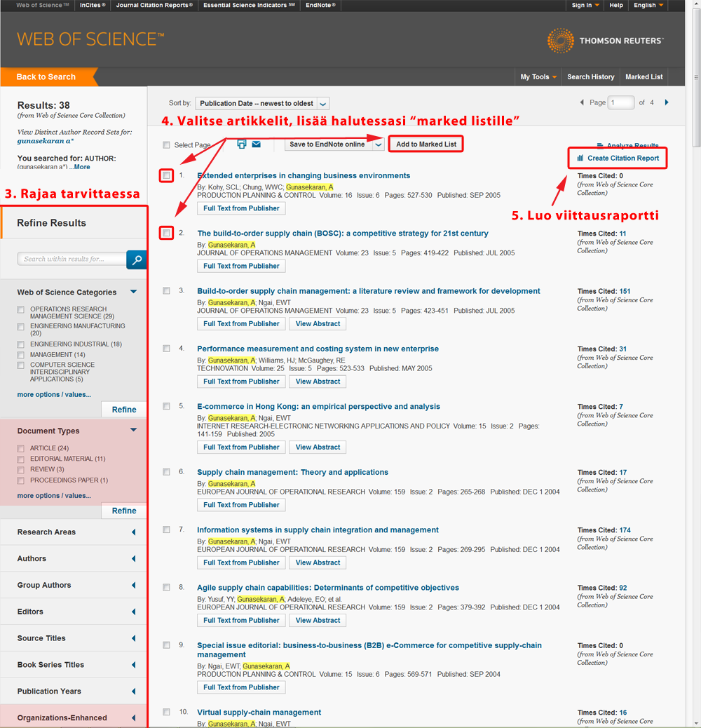701x728 pixels.
Task: Tick the checkbox for result 7
Action: [x=166, y=530]
